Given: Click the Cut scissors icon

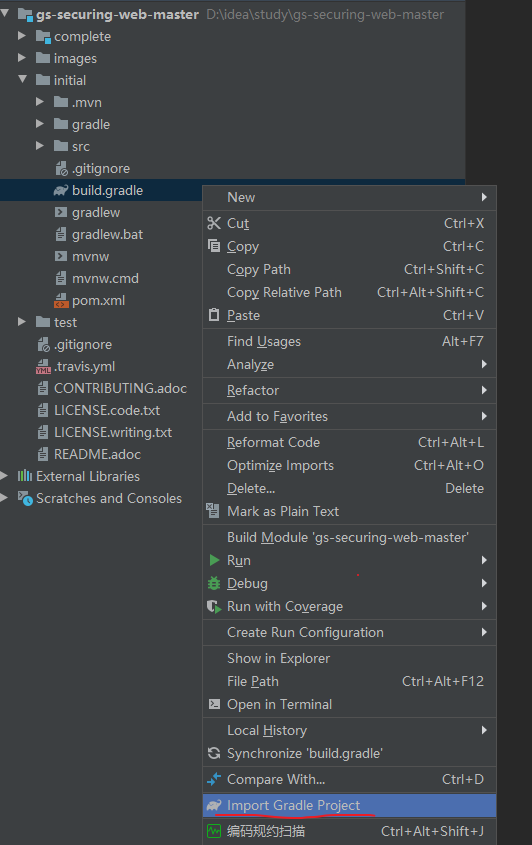Looking at the screenshot, I should coord(214,223).
